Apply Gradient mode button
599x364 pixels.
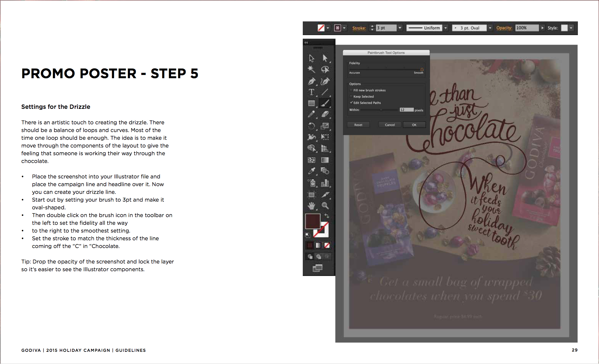tap(318, 245)
